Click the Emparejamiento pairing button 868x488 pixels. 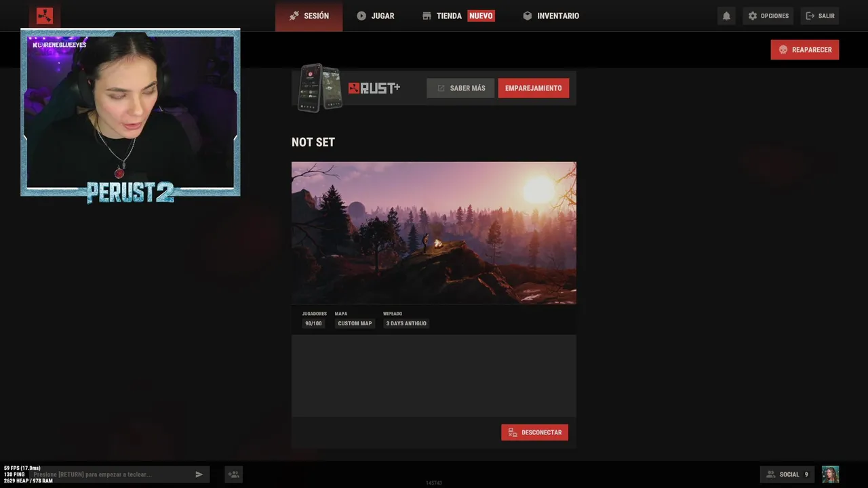coord(533,88)
